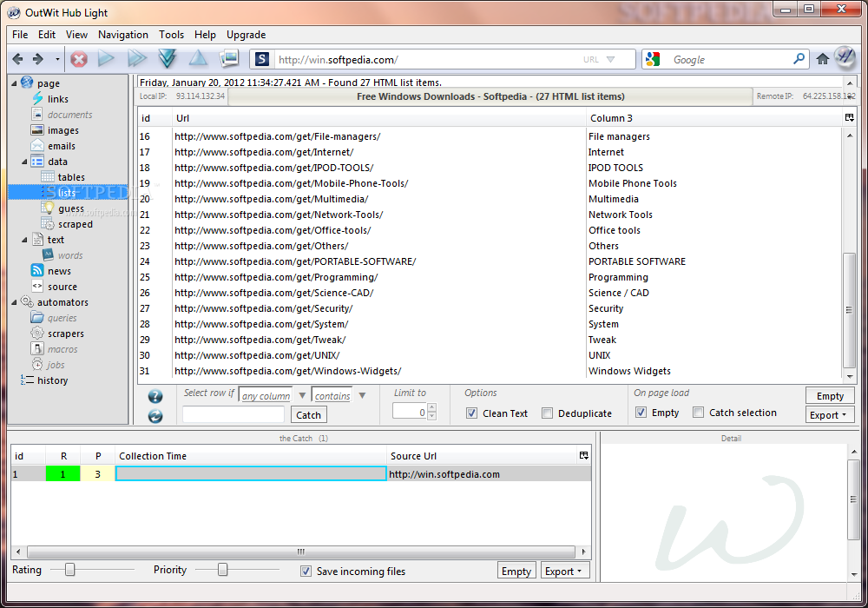
Task: Collapse the text tree node
Action: coord(24,240)
